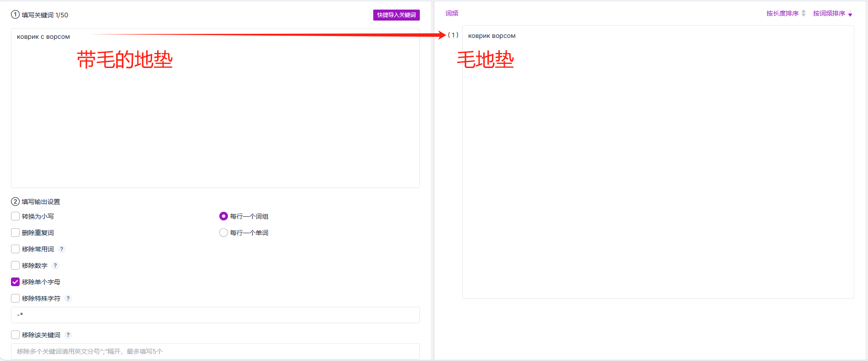Enable the 移除数字 checkbox

pyautogui.click(x=16, y=266)
